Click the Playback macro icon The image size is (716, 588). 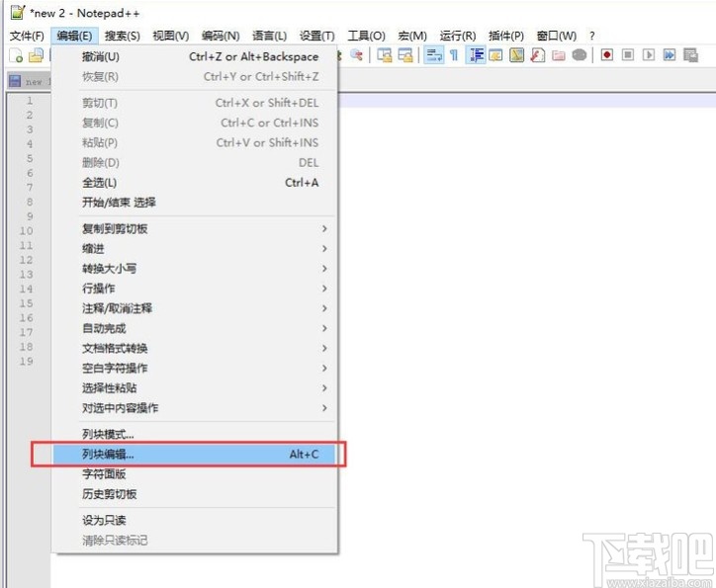(649, 55)
